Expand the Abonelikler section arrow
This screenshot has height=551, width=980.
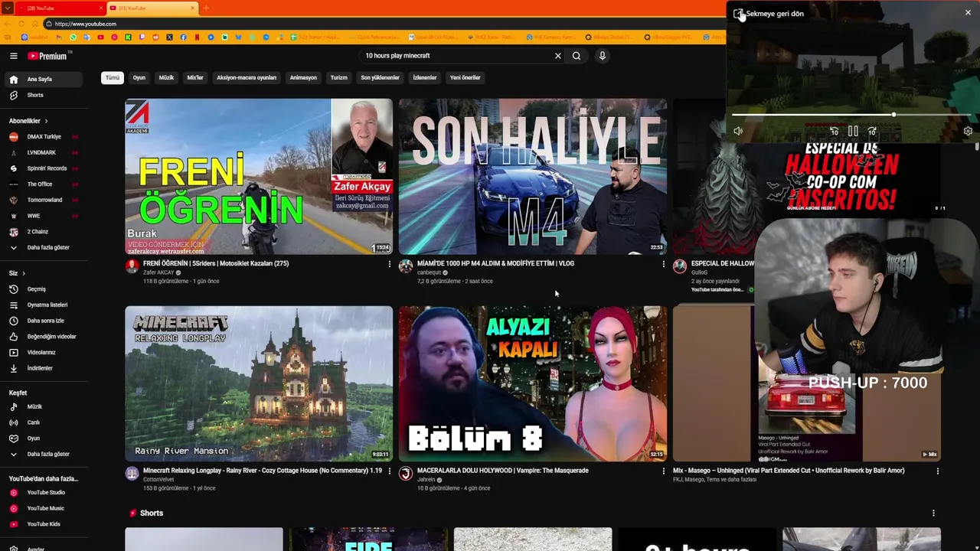coord(46,121)
